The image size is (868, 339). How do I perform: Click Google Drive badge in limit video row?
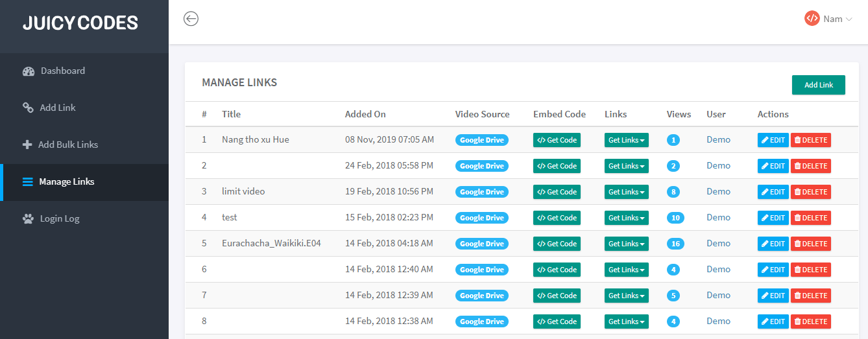click(482, 192)
